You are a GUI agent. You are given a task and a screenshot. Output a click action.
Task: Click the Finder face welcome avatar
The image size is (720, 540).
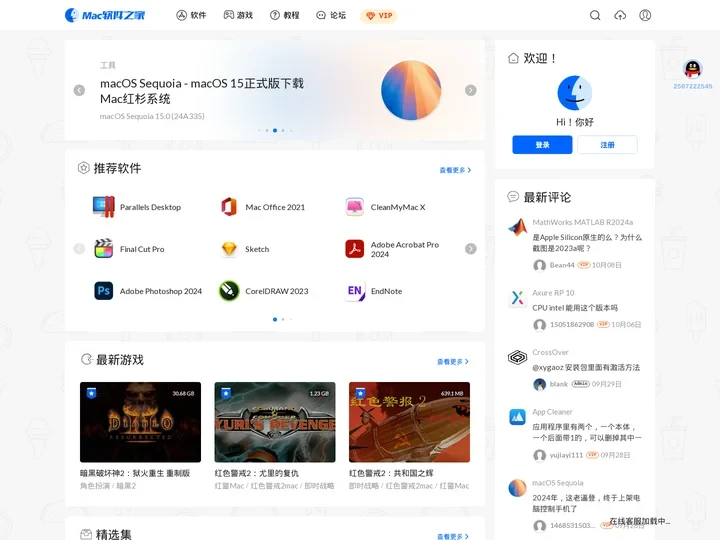(x=574, y=93)
